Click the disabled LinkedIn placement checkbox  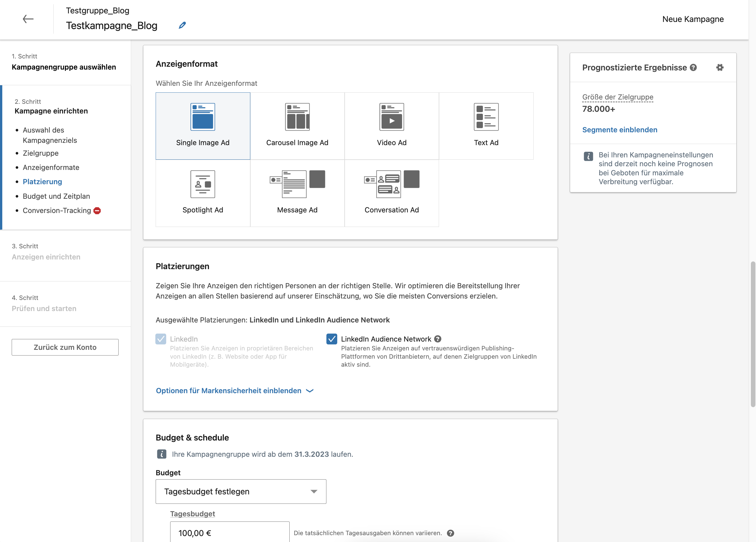click(161, 339)
